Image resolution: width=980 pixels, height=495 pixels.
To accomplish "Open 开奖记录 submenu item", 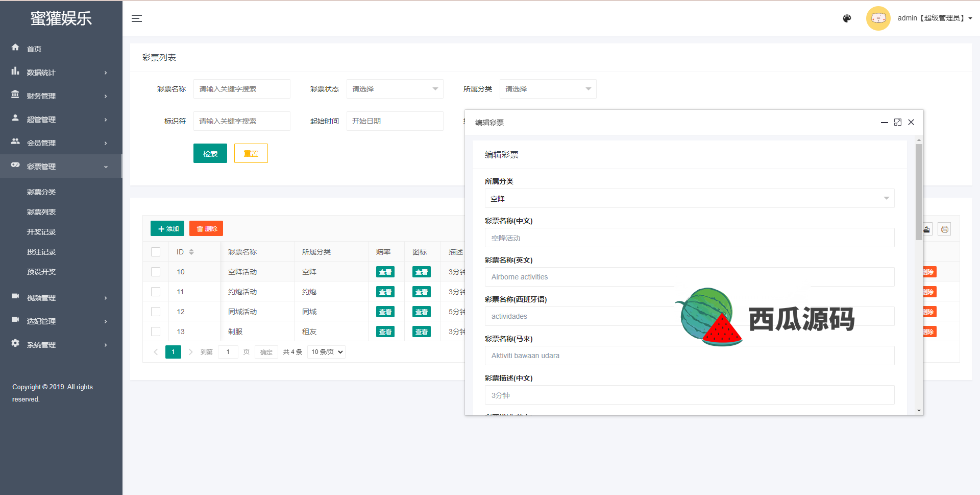I will point(41,232).
